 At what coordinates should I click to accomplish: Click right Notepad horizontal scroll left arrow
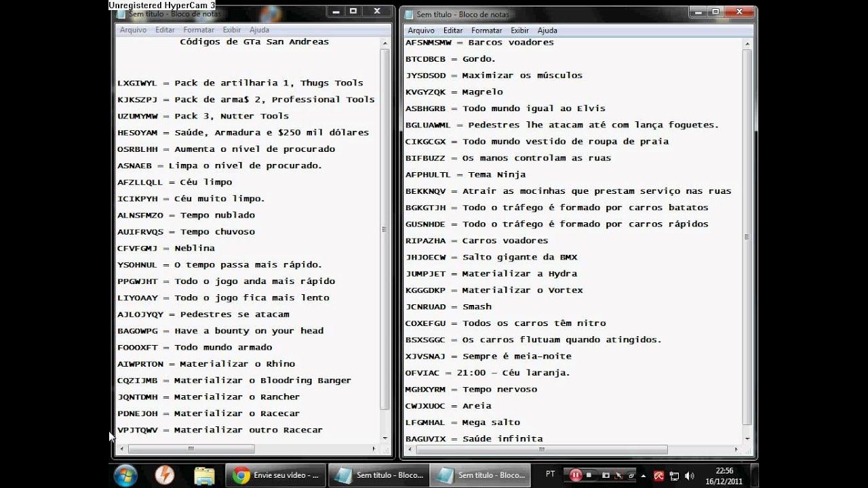tap(410, 449)
